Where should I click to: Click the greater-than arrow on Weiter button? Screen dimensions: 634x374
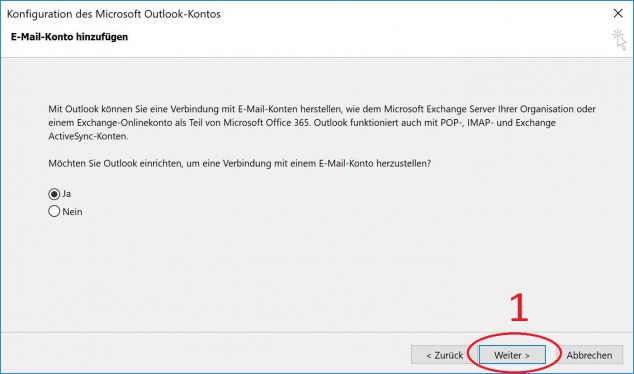point(527,355)
